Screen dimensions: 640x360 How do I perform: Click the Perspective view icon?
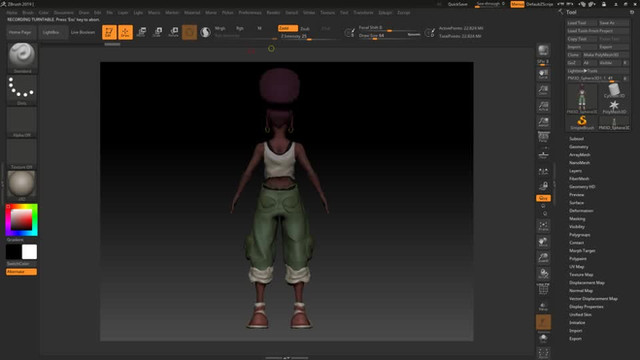pyautogui.click(x=543, y=138)
